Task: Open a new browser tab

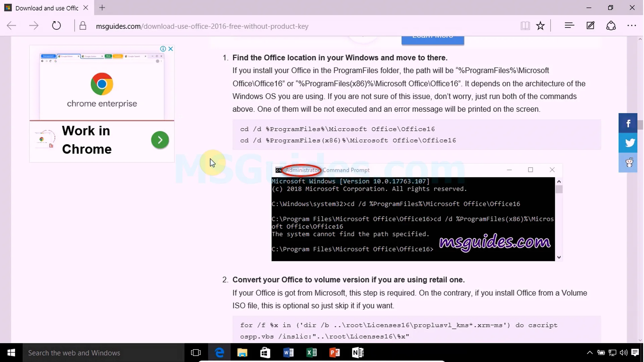Action: tap(102, 8)
